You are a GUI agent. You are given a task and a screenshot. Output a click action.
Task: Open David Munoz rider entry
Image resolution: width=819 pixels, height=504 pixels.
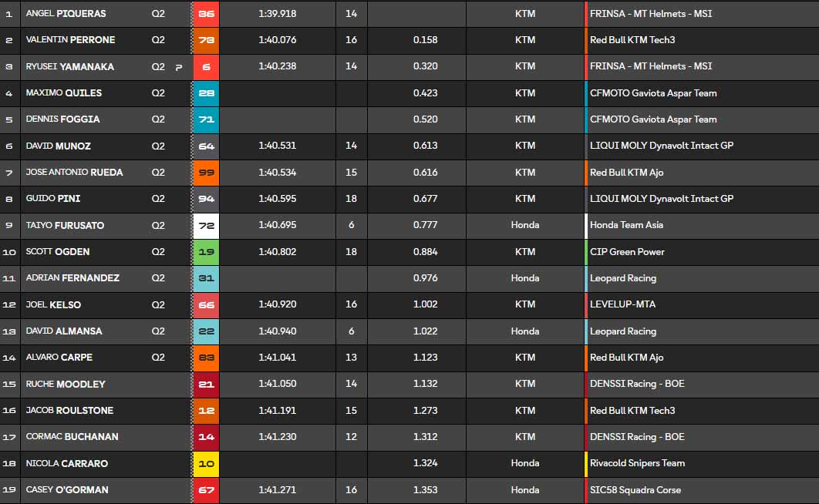pyautogui.click(x=59, y=146)
